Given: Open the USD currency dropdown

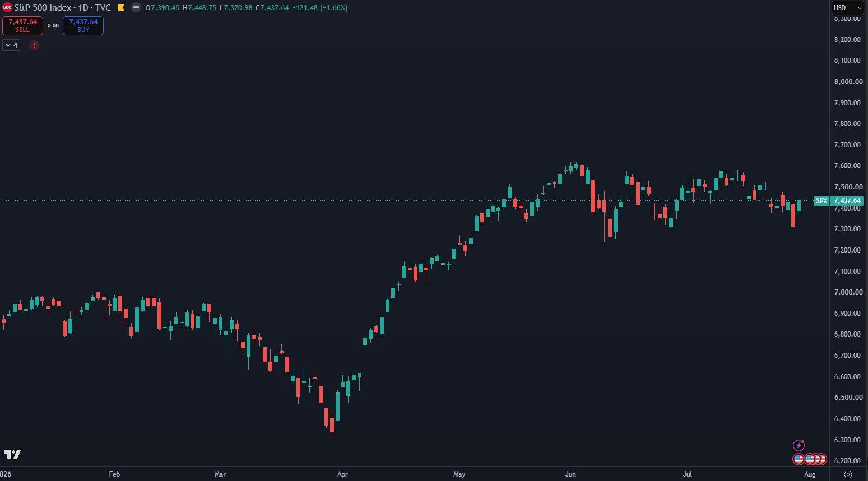Looking at the screenshot, I should [847, 8].
